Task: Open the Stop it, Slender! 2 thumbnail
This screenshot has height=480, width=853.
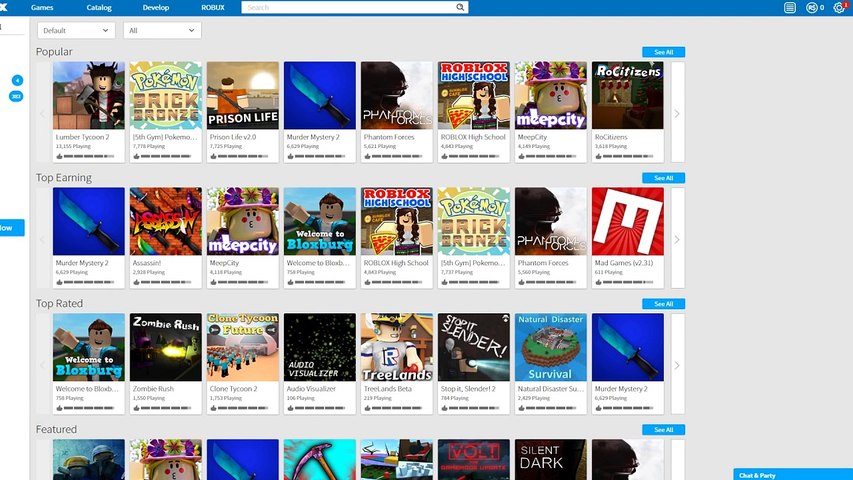Action: [x=474, y=347]
